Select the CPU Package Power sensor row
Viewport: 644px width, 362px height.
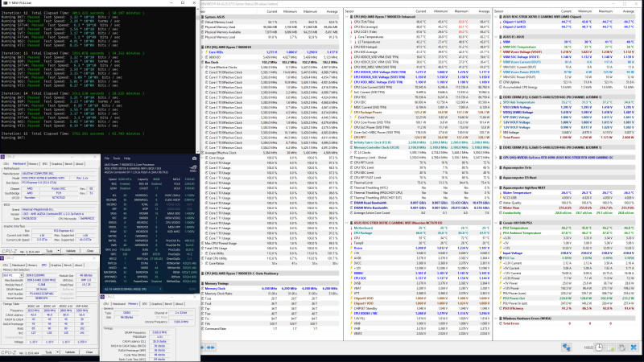tap(419, 112)
